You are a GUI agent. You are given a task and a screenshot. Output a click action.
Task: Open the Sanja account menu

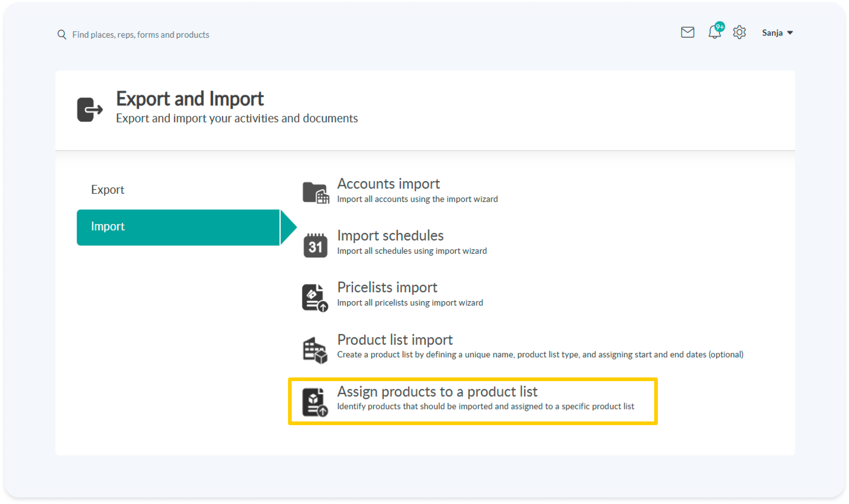[x=772, y=33]
